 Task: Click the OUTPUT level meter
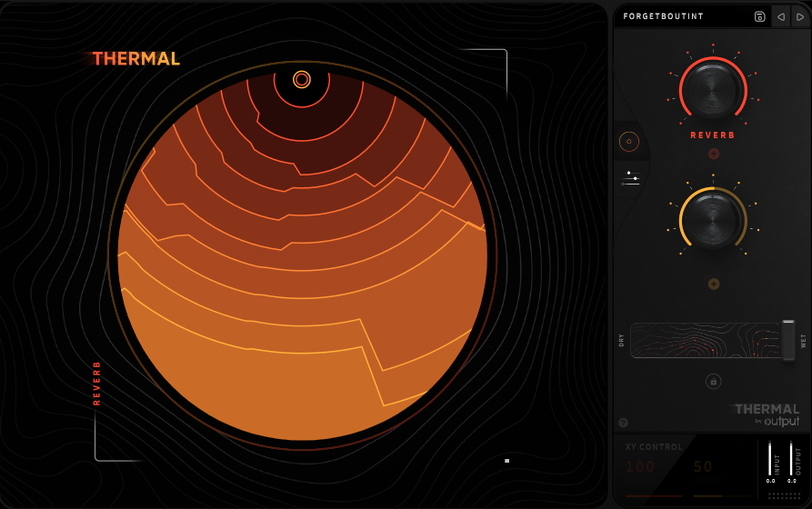click(x=791, y=457)
